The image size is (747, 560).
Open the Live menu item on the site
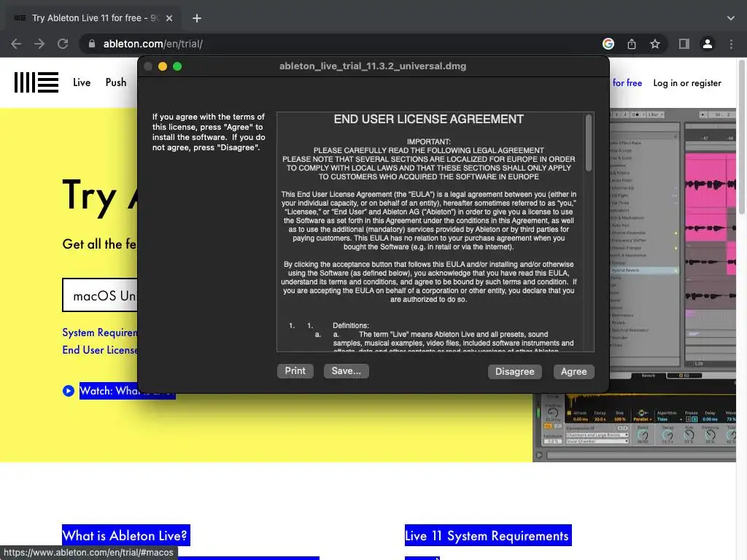point(82,82)
